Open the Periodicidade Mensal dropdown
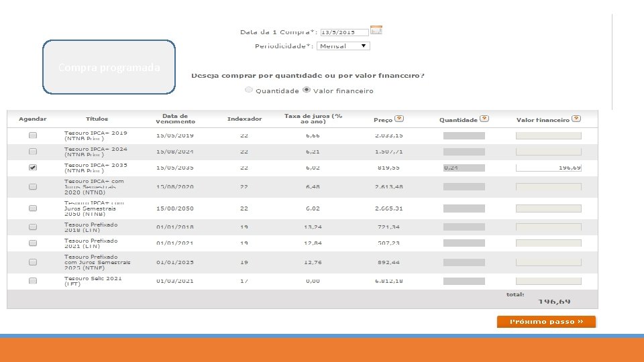 click(x=343, y=46)
